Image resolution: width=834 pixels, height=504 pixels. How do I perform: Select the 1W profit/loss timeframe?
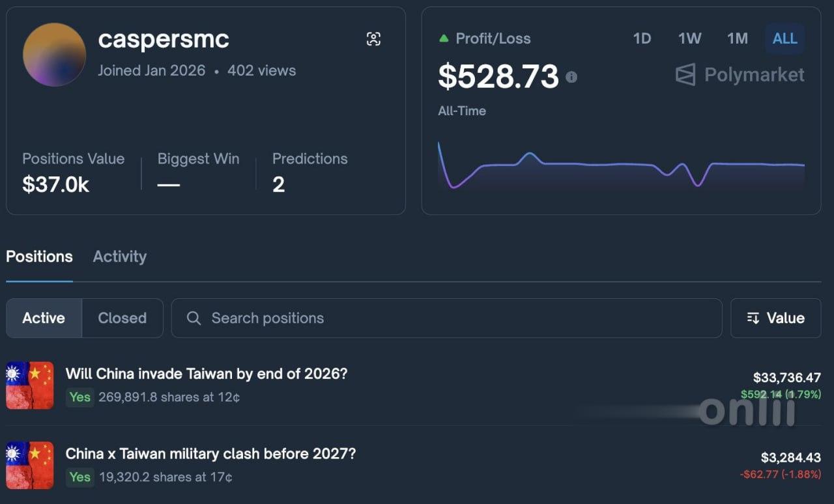pos(689,38)
